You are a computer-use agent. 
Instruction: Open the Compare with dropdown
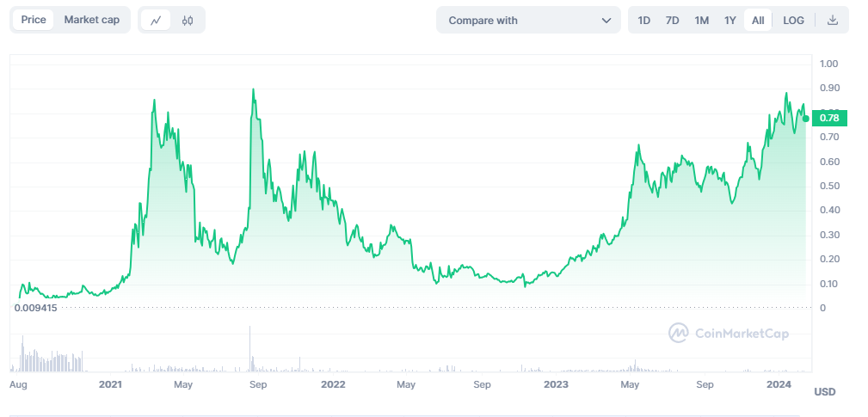click(x=528, y=20)
